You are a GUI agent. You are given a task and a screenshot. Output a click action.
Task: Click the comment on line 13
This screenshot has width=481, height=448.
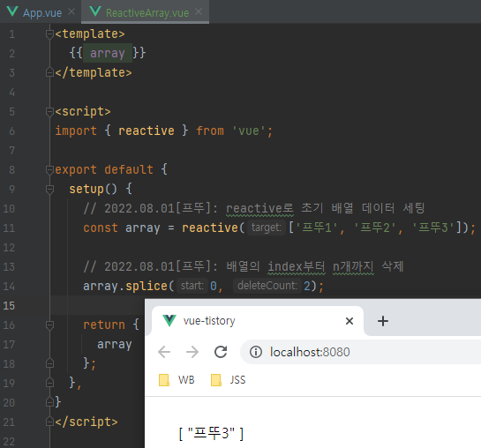click(x=244, y=266)
